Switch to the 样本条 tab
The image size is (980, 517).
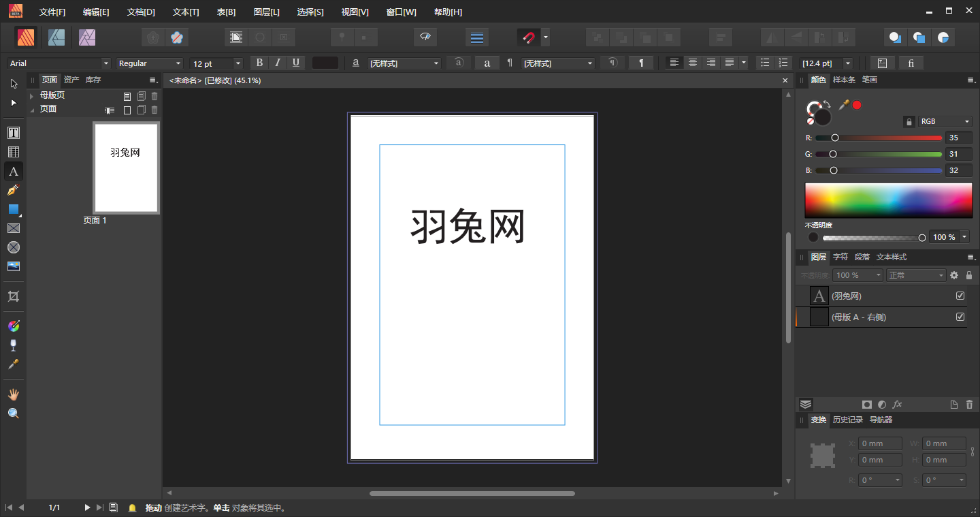(844, 80)
